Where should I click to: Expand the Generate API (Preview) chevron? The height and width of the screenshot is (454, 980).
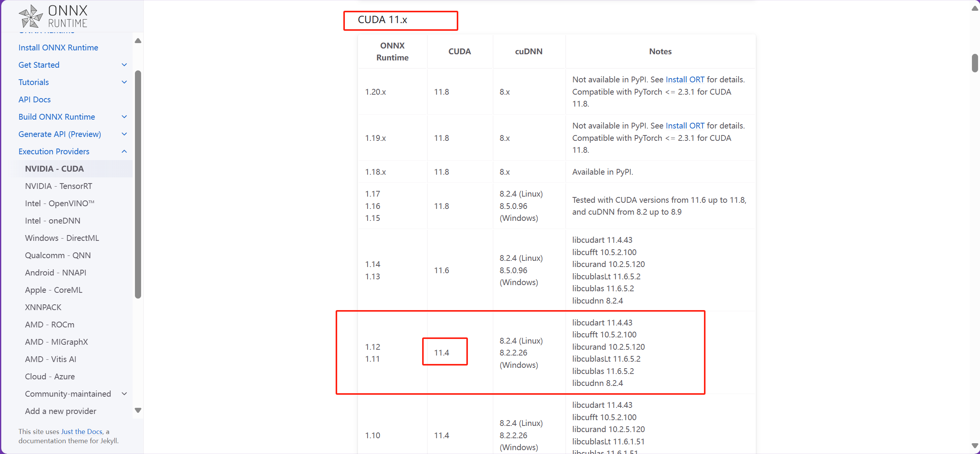(x=124, y=134)
